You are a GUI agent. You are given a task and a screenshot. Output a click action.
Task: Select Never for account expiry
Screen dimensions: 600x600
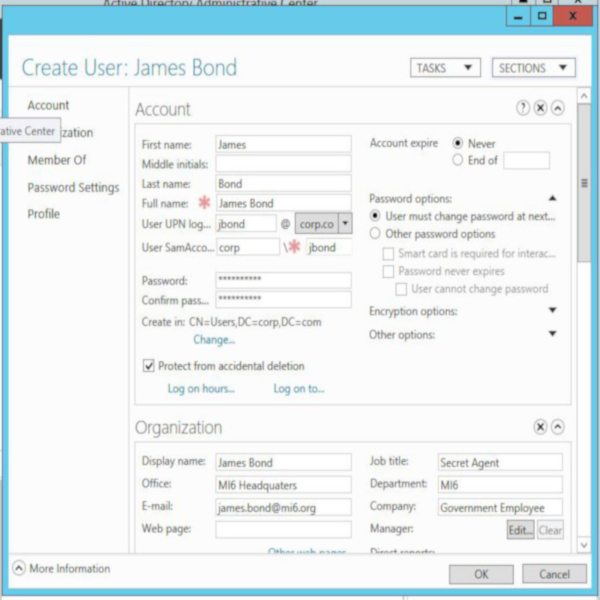click(x=458, y=143)
